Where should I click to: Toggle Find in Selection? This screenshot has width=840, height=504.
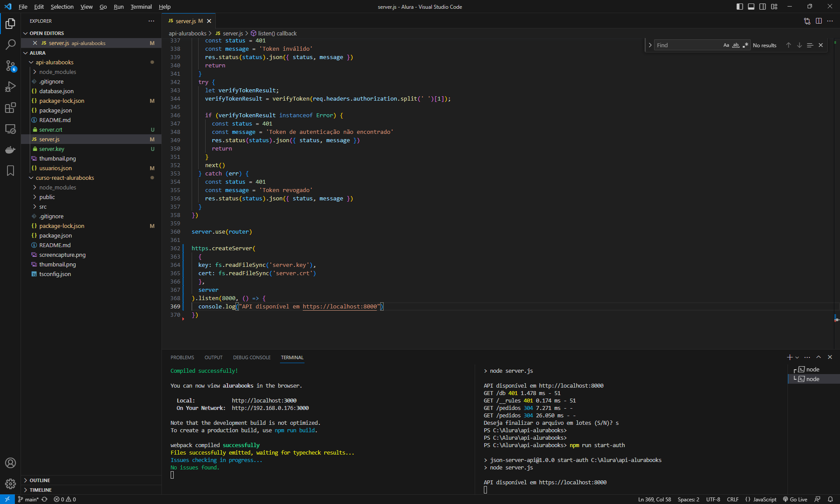tap(810, 45)
